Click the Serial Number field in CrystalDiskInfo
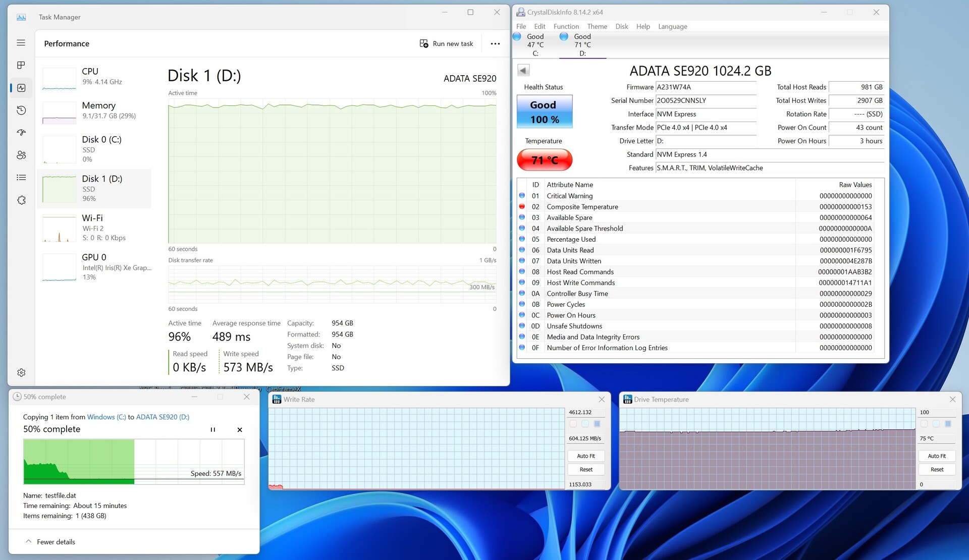This screenshot has height=560, width=969. pos(706,100)
